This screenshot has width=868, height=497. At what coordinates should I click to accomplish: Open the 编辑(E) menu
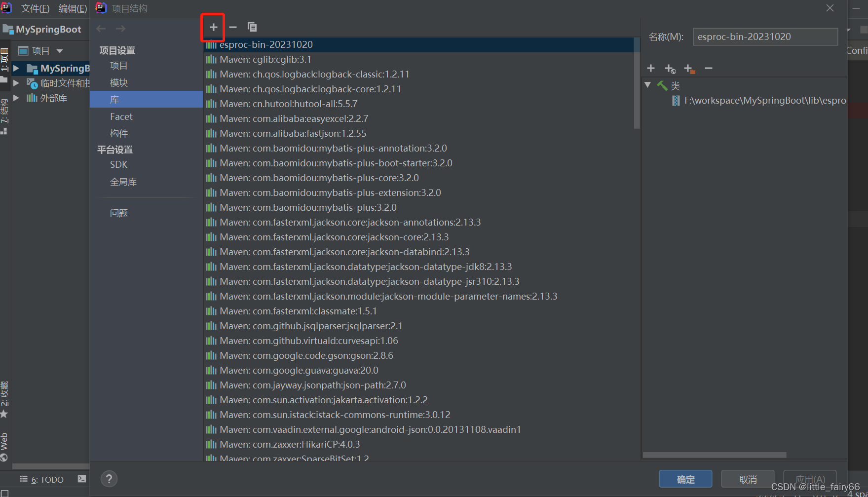pos(72,8)
